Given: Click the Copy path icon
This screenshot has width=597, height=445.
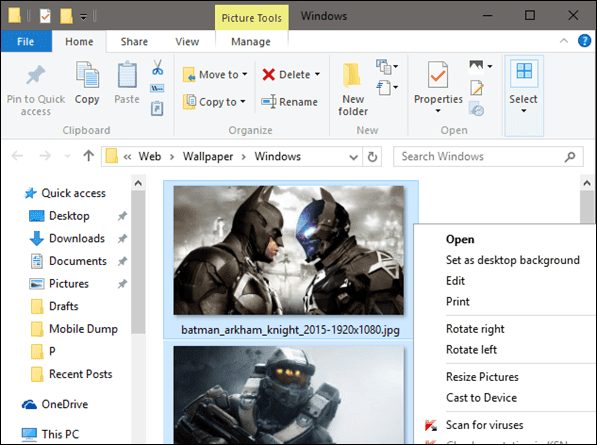Looking at the screenshot, I should click(157, 88).
